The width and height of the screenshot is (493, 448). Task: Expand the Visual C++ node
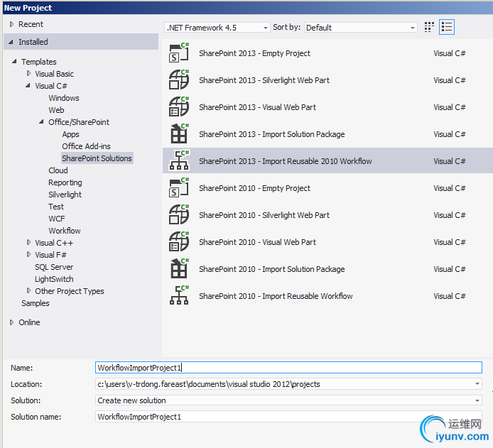tap(28, 243)
